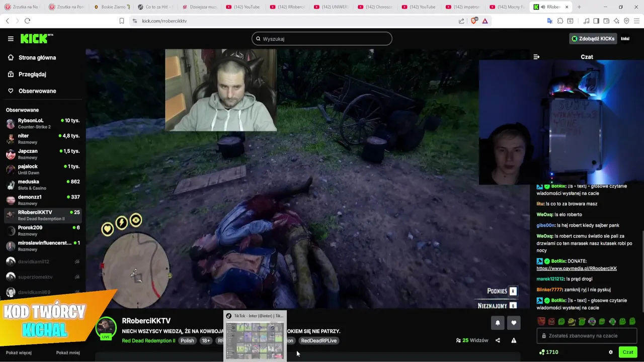Select RRoberciKKTV in the followed list

(43, 215)
